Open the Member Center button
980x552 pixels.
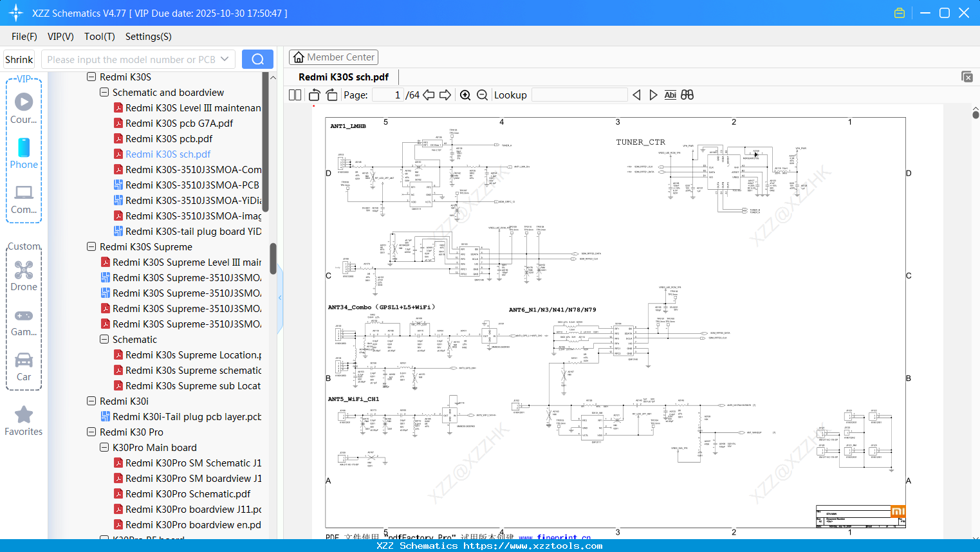333,57
